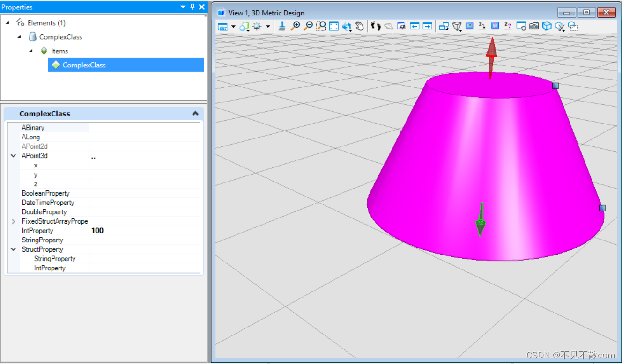The width and height of the screenshot is (622, 364).
Task: Select highlighted ComplexClass item in tree
Action: tap(126, 65)
